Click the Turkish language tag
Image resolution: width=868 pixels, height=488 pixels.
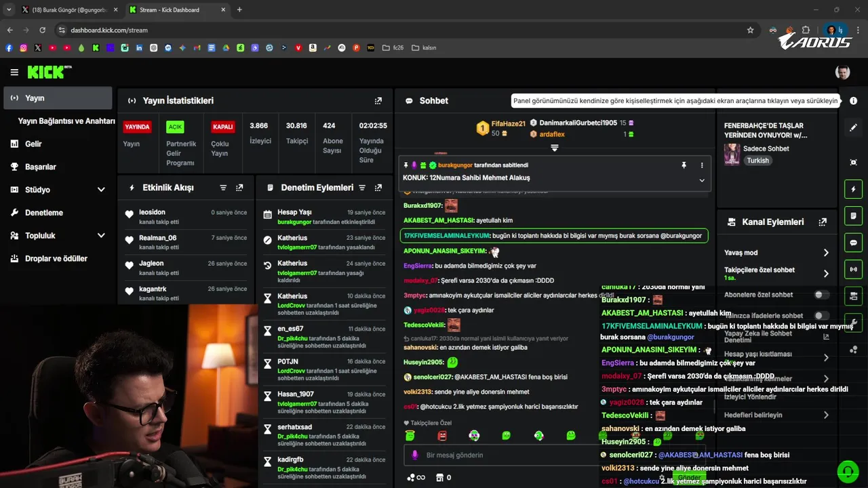pyautogui.click(x=758, y=161)
